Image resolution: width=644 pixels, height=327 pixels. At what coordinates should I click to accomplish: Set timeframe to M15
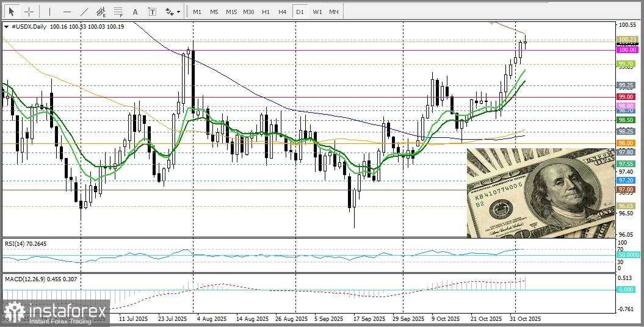(231, 12)
